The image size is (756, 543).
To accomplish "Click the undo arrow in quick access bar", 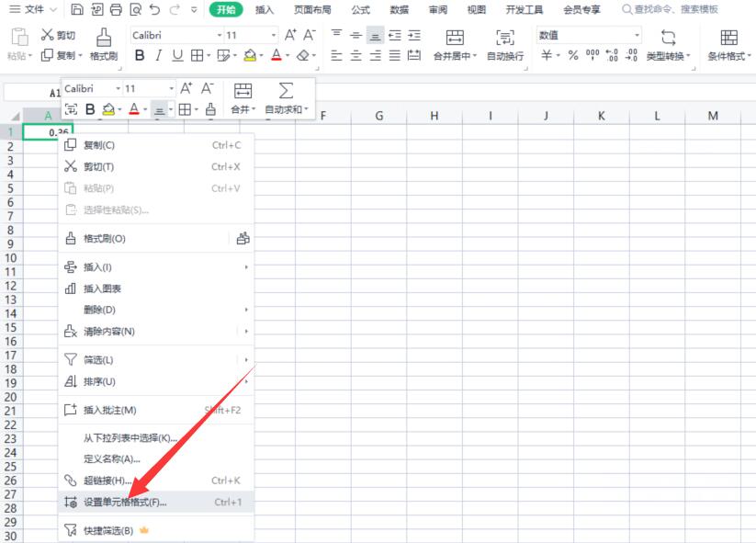I will point(154,9).
